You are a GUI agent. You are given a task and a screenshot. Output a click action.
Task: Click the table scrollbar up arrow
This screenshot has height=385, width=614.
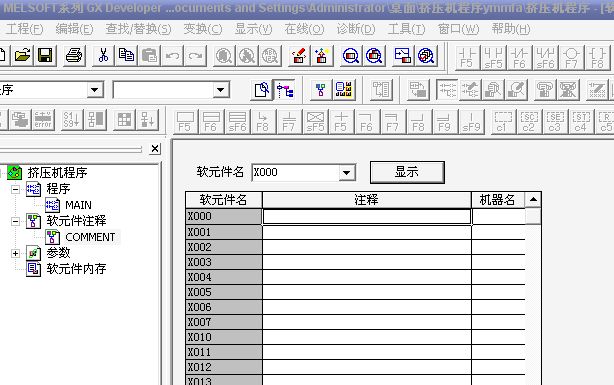pos(533,199)
